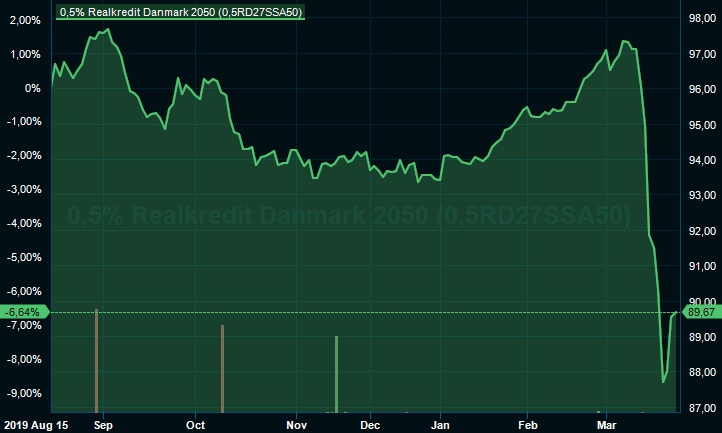Click the -9,00% percent axis label

pos(22,393)
